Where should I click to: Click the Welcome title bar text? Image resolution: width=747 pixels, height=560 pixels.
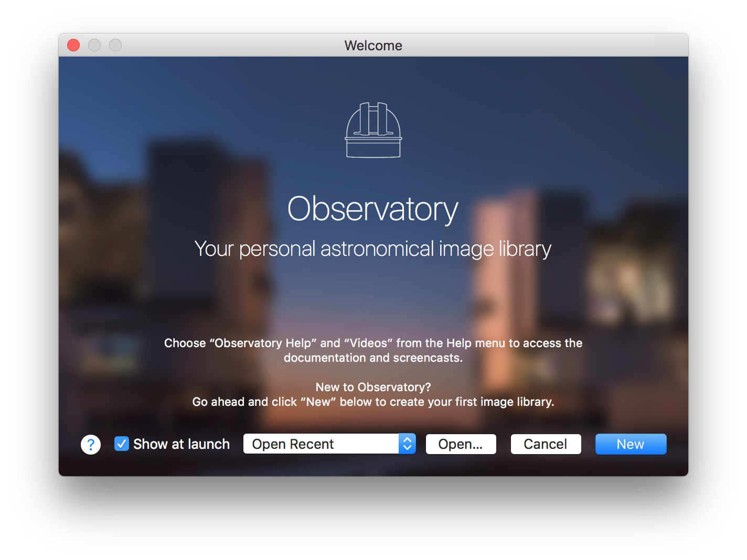pyautogui.click(x=373, y=46)
